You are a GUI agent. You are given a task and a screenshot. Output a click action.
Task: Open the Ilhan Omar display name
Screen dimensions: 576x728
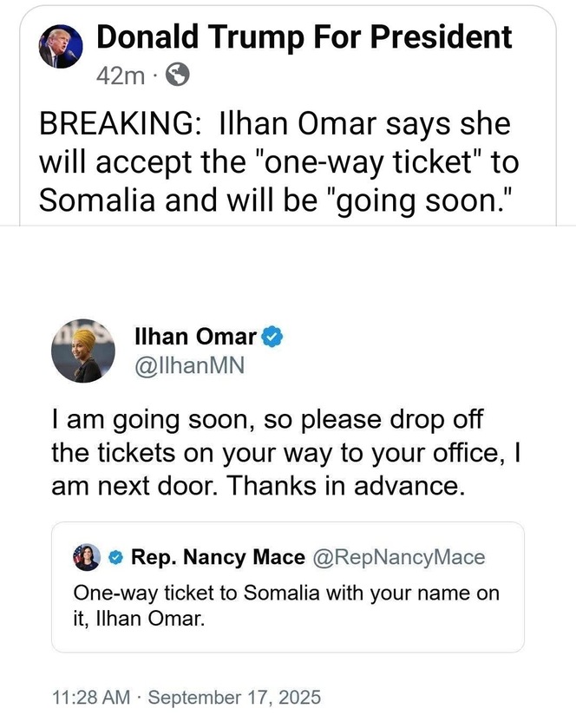pyautogui.click(x=195, y=336)
